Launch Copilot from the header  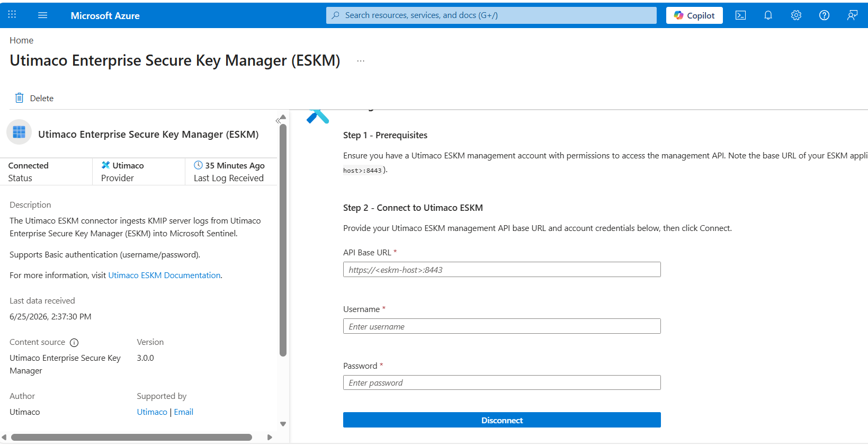(x=694, y=15)
